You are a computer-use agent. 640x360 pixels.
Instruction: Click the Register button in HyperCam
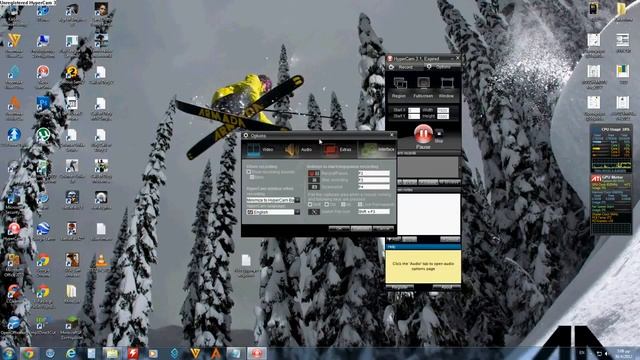click(x=400, y=287)
